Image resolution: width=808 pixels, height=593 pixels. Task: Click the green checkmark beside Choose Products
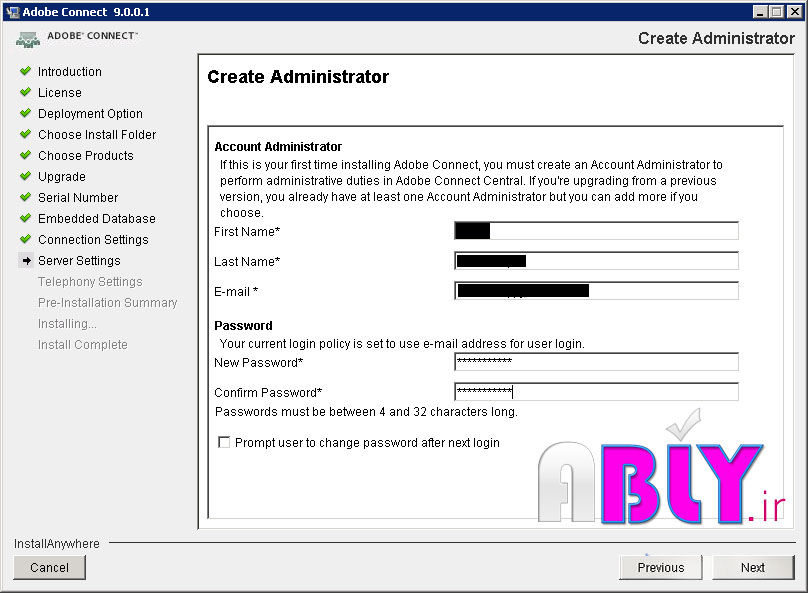click(25, 155)
